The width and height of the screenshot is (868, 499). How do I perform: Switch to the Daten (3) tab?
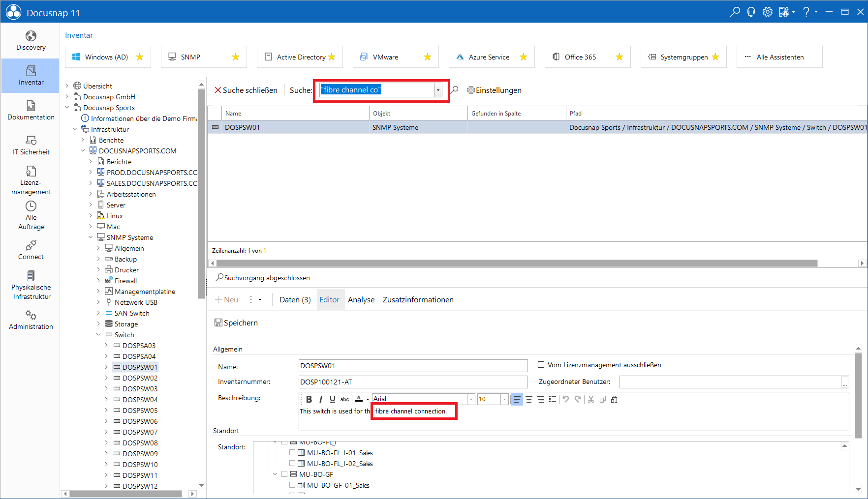coord(295,300)
